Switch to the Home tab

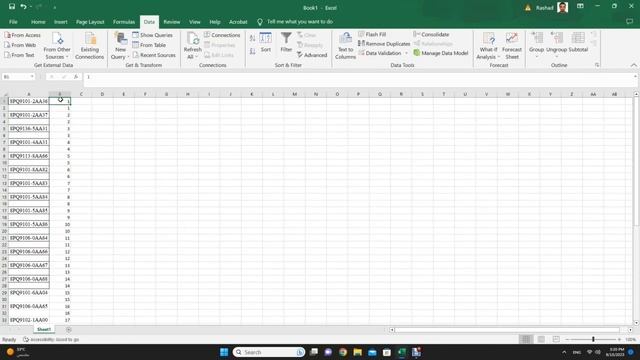38,22
